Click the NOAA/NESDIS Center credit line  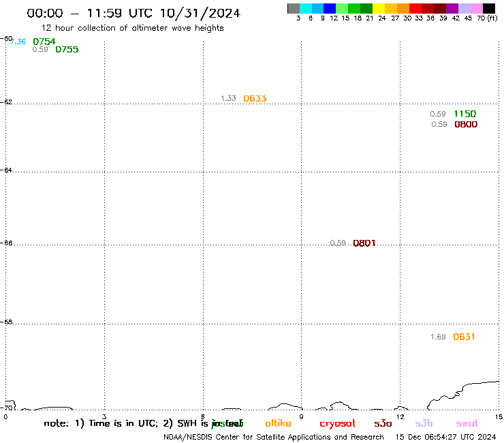[x=274, y=438]
